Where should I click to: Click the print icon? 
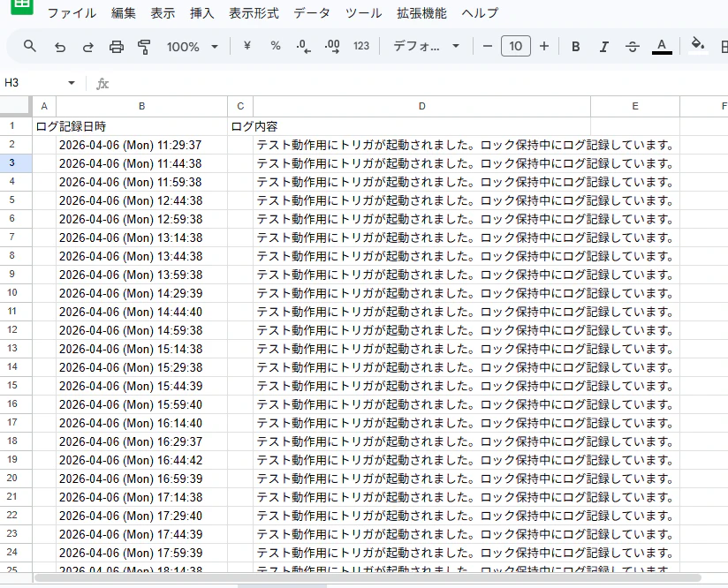[x=116, y=47]
